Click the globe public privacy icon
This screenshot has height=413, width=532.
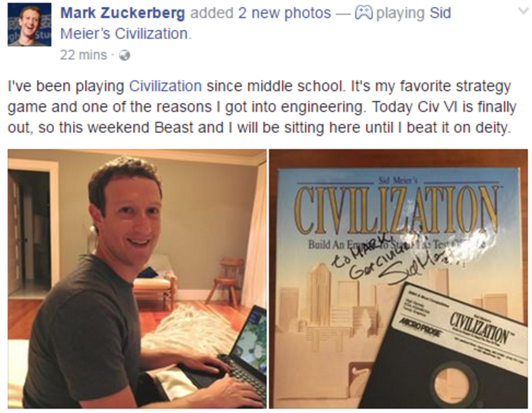(x=125, y=56)
